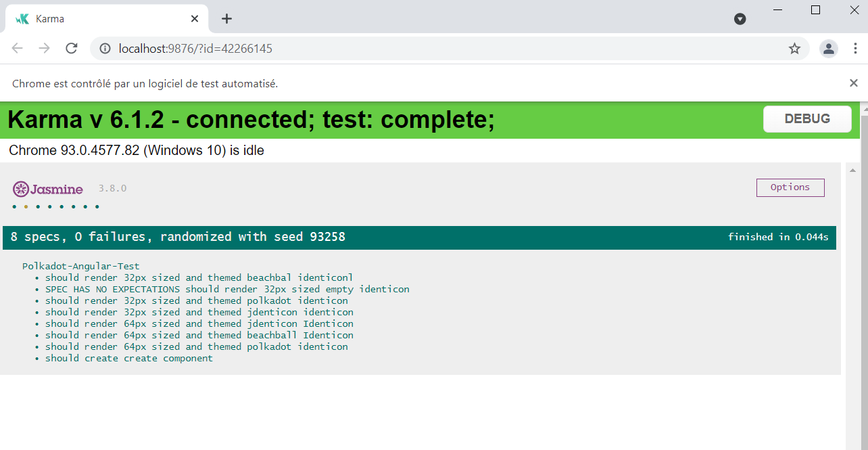Click the browser Back arrow
The width and height of the screenshot is (868, 450).
(18, 48)
